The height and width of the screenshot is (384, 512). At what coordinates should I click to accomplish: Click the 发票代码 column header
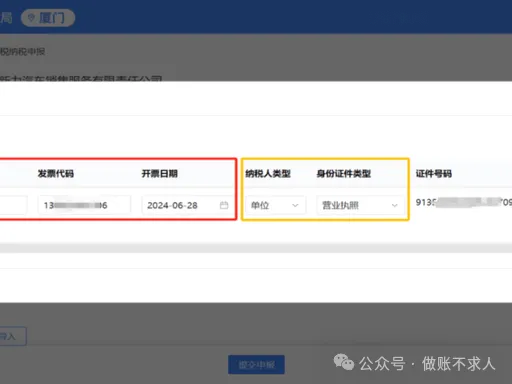56,174
